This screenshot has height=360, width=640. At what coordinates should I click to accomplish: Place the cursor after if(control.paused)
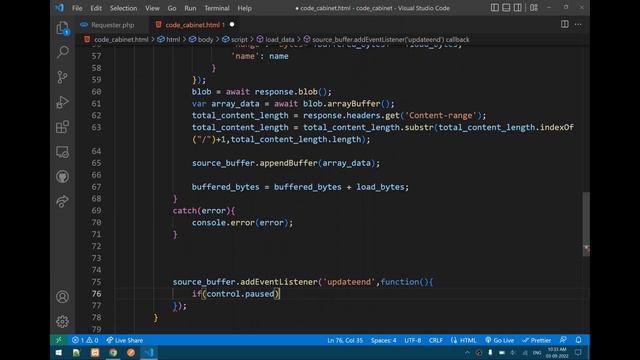[x=280, y=294]
